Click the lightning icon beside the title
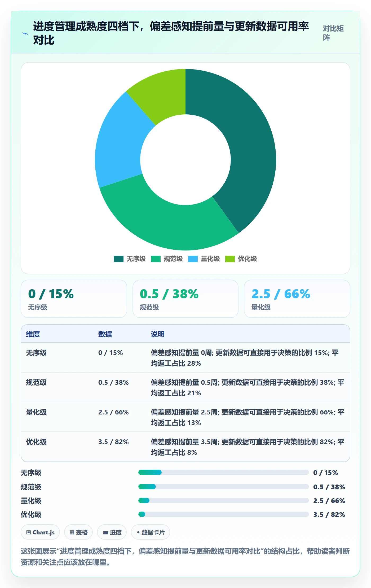The image size is (371, 588). click(25, 33)
